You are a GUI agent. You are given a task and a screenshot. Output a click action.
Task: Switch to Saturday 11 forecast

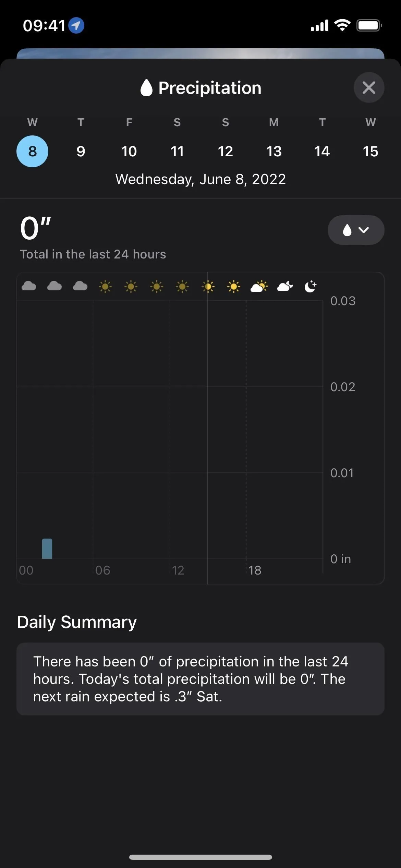coord(177,151)
